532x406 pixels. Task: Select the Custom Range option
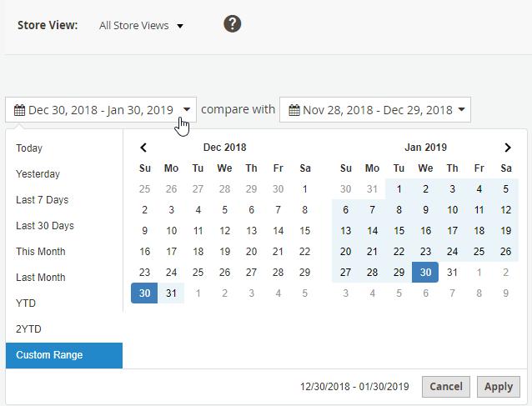point(49,355)
